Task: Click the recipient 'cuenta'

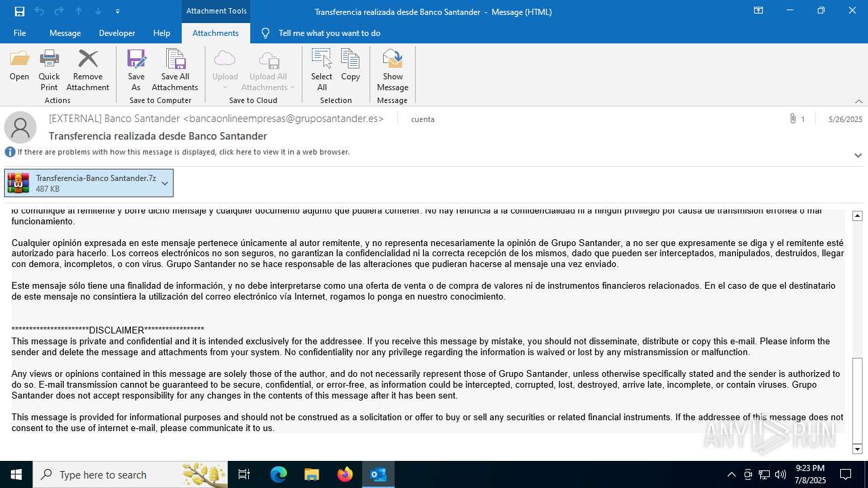Action: [x=422, y=119]
